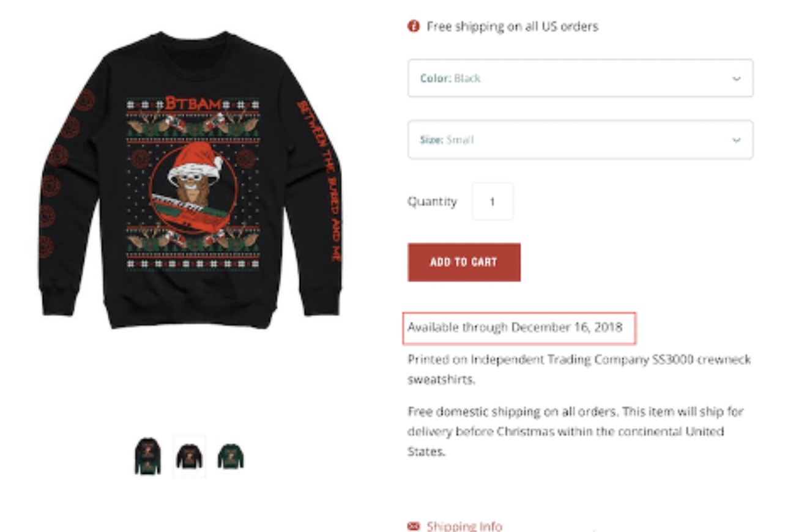Click the Free shipping on all US orders notice
This screenshot has width=799, height=532.
tap(513, 26)
